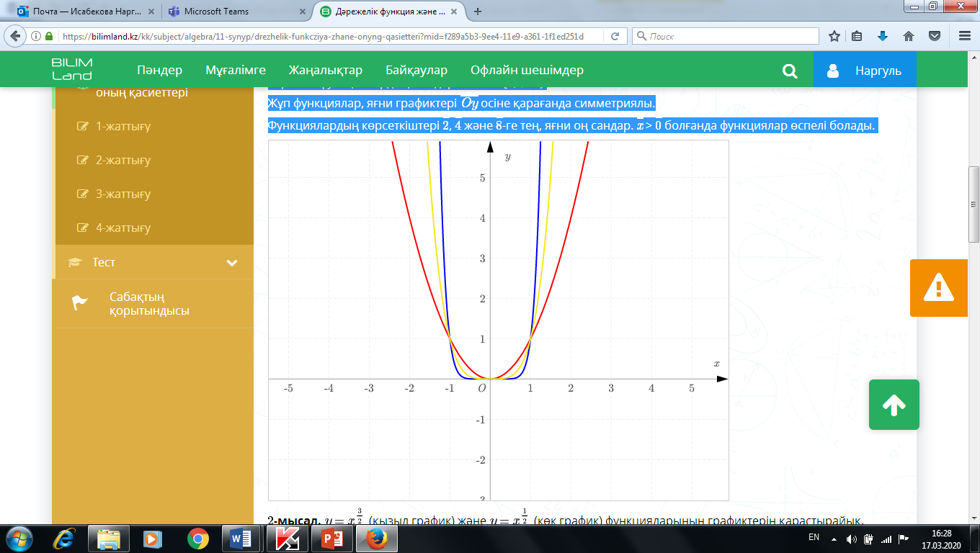The width and height of the screenshot is (980, 553).
Task: Open Сабақтың қорытындысы lesson summary
Action: 149,304
